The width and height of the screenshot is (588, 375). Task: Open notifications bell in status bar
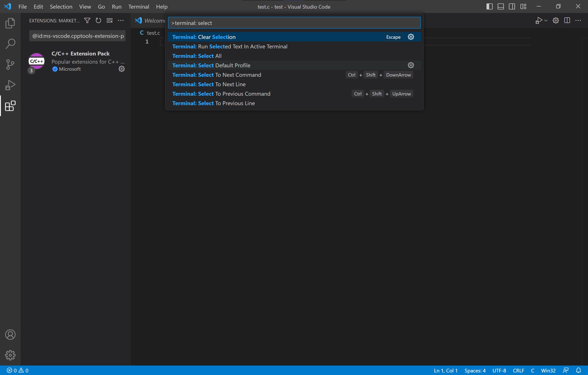point(579,370)
